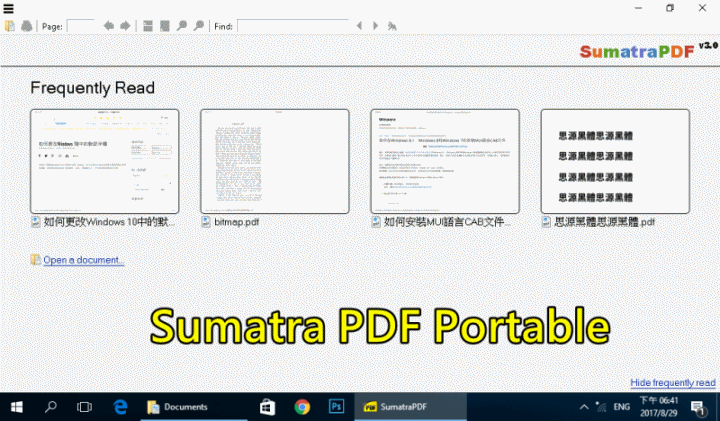The height and width of the screenshot is (421, 720).
Task: Click the 如何安裝MUI語言CAB文件 file name
Action: coord(447,222)
